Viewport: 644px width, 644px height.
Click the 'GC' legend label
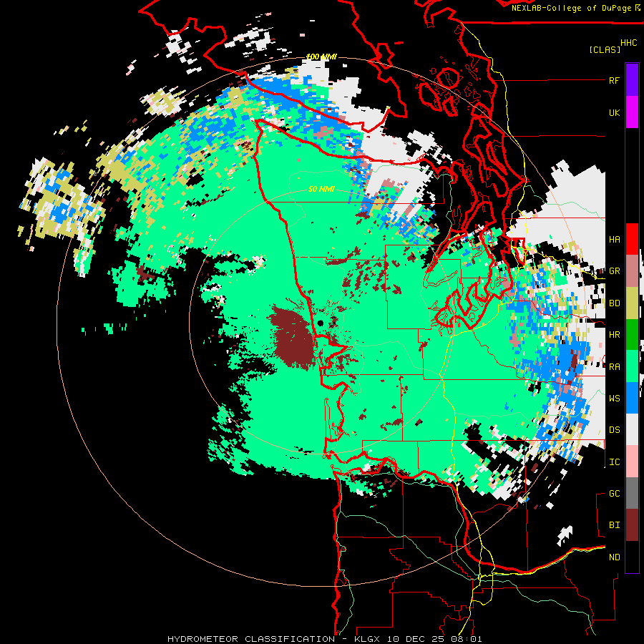coord(614,494)
